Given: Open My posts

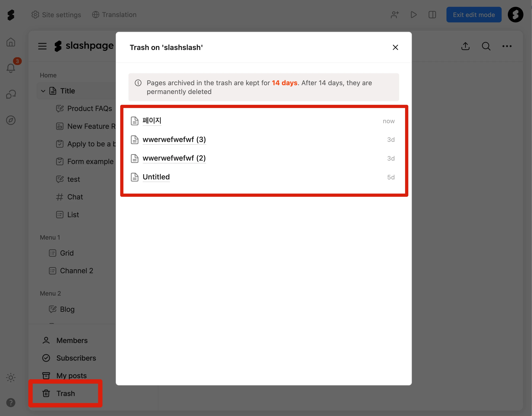Looking at the screenshot, I should point(64,375).
